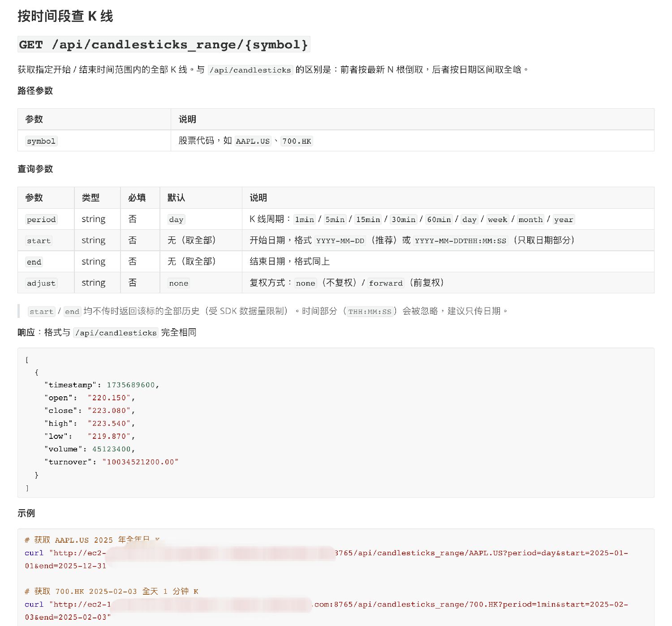672x626 pixels.
Task: Click the adjust parameter name cell
Action: pyautogui.click(x=41, y=283)
